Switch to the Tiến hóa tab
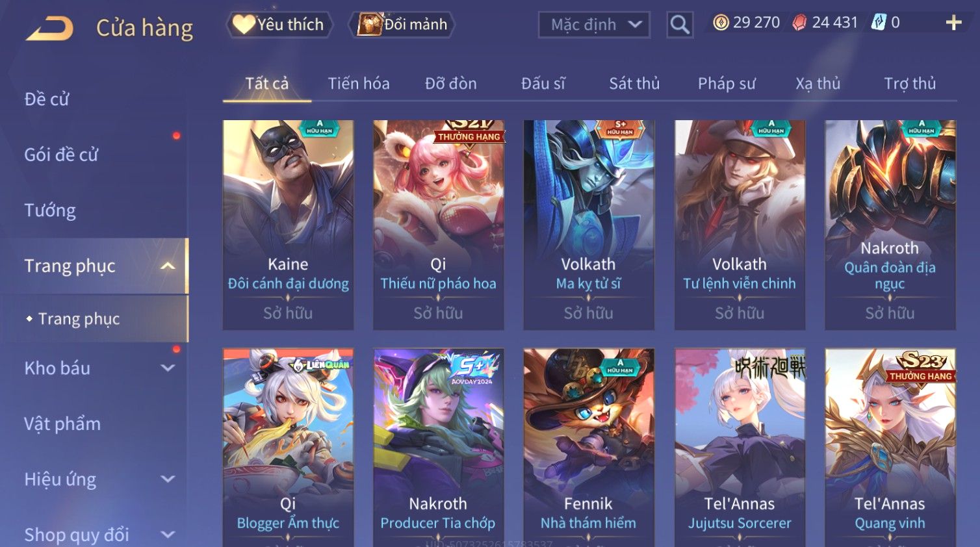980x547 pixels. (359, 84)
